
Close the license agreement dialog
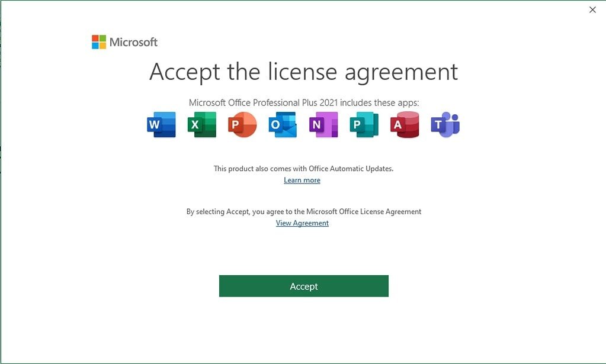click(592, 9)
